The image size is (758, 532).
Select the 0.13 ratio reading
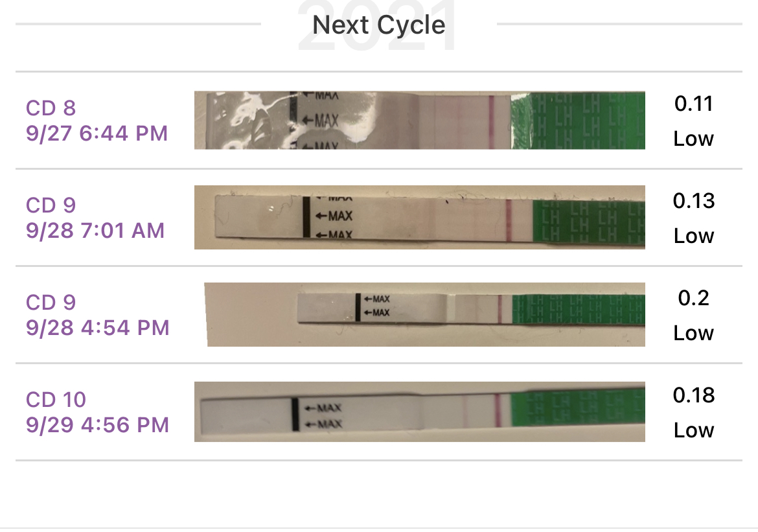[694, 201]
